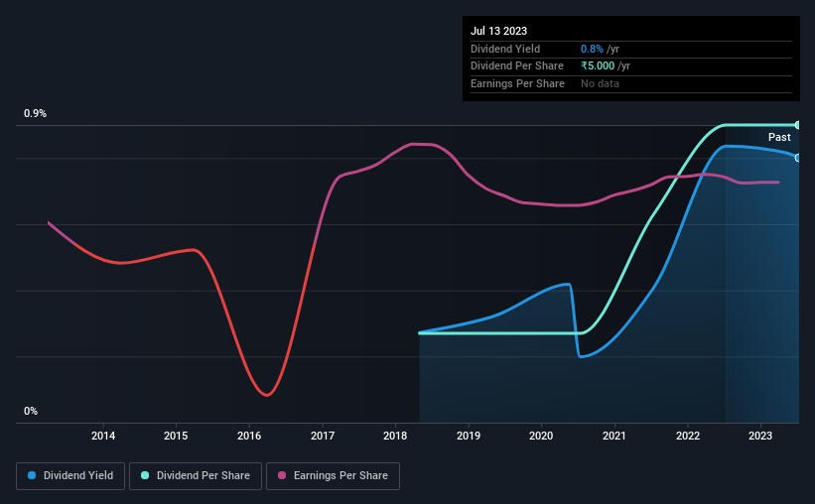Screen dimensions: 815x504
Task: Click the teal Dividend Per Share legend dot
Action: point(145,475)
